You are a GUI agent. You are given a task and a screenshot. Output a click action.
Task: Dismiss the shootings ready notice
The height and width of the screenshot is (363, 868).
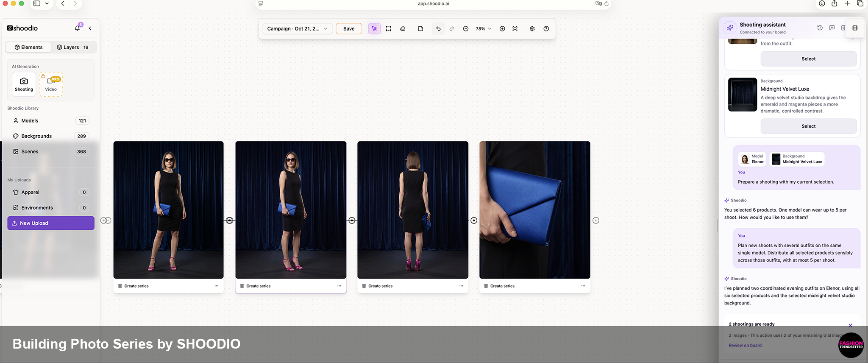[x=850, y=326]
